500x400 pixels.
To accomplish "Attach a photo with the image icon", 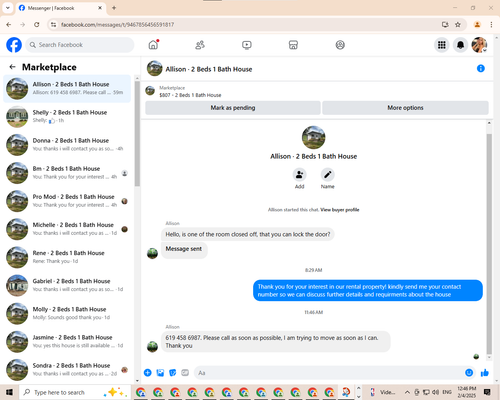I will click(x=160, y=373).
